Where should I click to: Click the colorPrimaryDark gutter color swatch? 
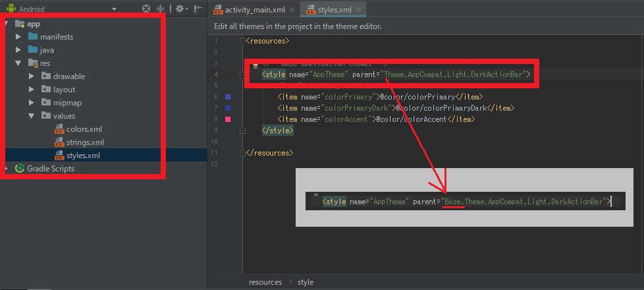[x=228, y=108]
